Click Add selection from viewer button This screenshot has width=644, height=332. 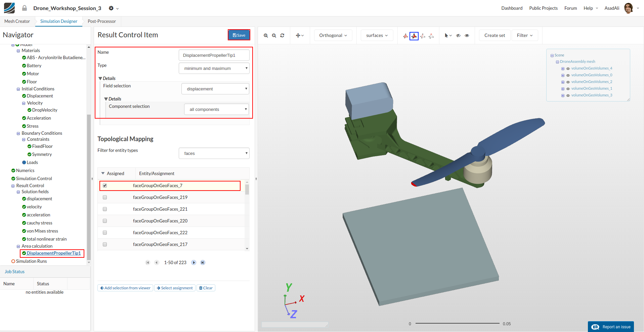click(x=125, y=288)
